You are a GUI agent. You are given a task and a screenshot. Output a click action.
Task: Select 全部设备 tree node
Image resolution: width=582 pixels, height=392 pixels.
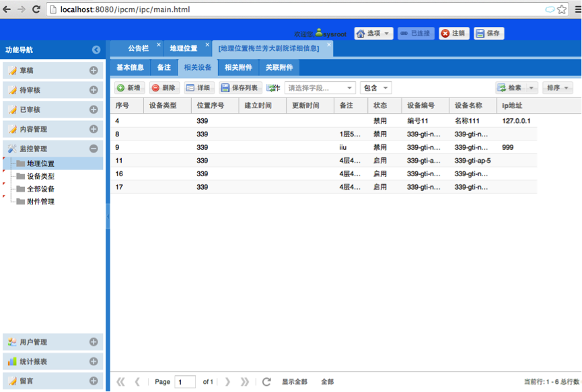click(x=40, y=189)
